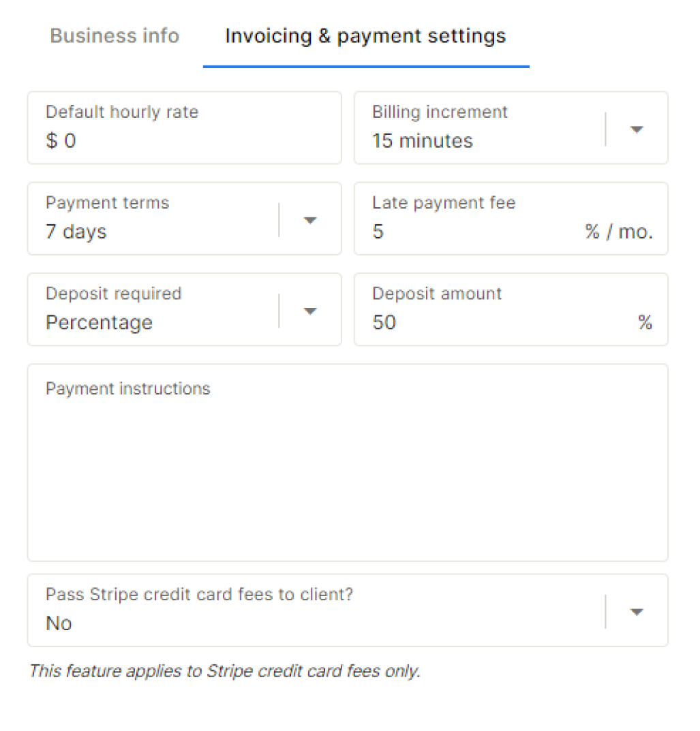Image resolution: width=700 pixels, height=731 pixels.
Task: Choose the 7 days payment terms value
Action: click(76, 232)
